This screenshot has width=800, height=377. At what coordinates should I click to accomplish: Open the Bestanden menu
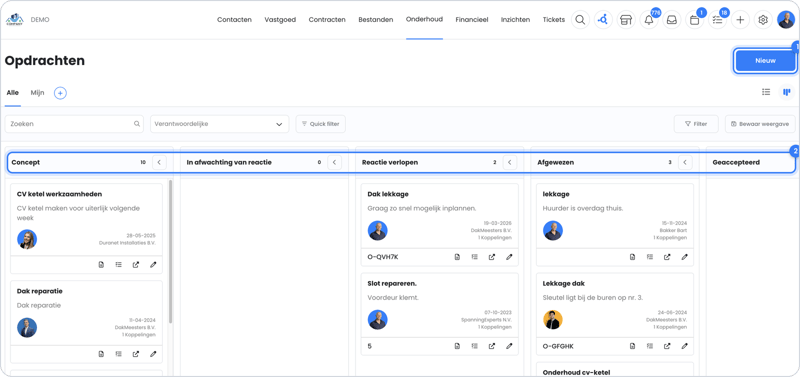tap(376, 20)
